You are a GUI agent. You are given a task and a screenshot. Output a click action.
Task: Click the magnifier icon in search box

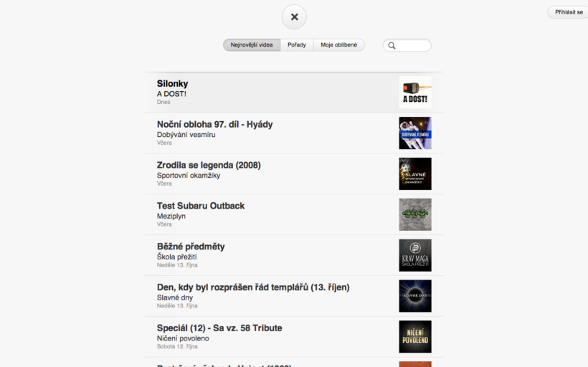tap(392, 45)
